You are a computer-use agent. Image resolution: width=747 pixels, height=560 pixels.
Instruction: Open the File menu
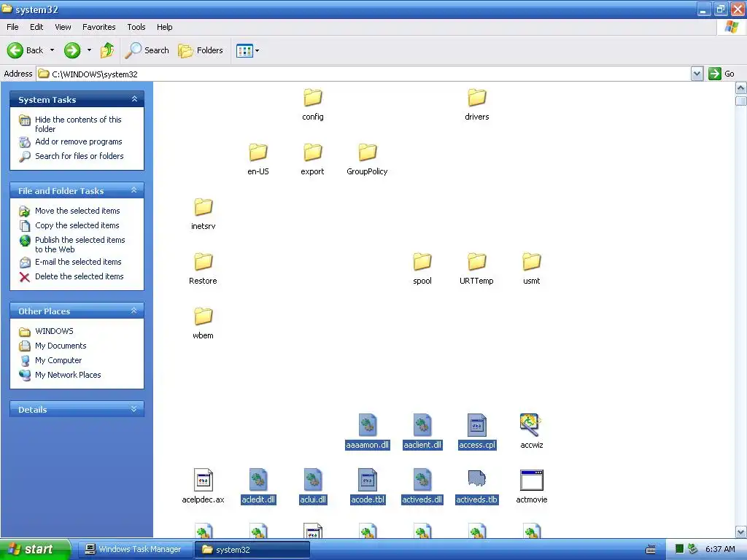12,27
